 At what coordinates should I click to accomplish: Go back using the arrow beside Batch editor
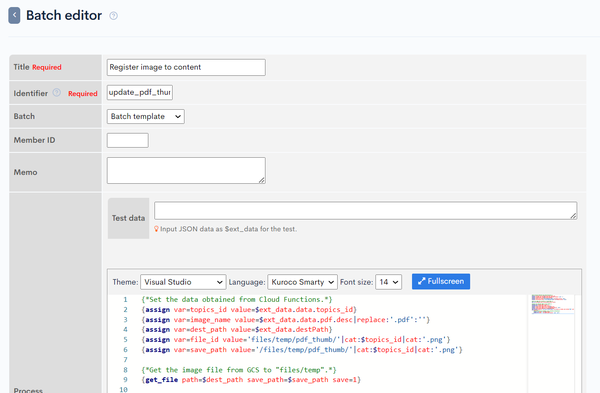coord(14,15)
